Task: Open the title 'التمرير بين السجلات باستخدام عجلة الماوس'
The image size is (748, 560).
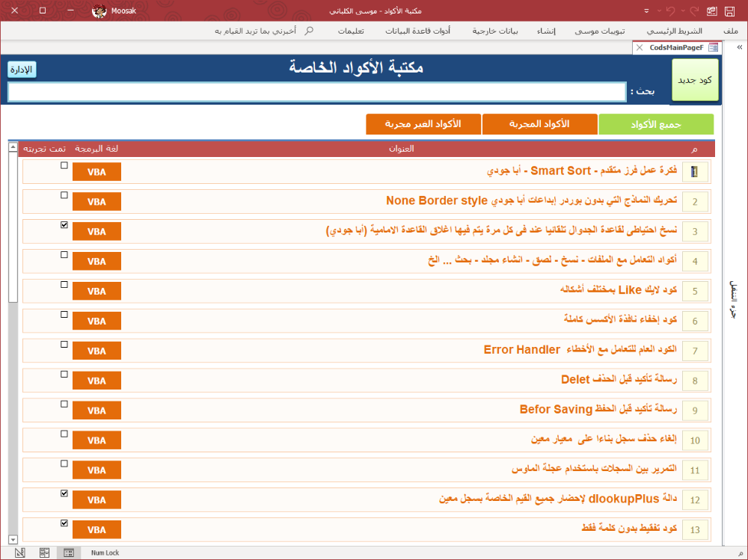Action: click(x=595, y=469)
